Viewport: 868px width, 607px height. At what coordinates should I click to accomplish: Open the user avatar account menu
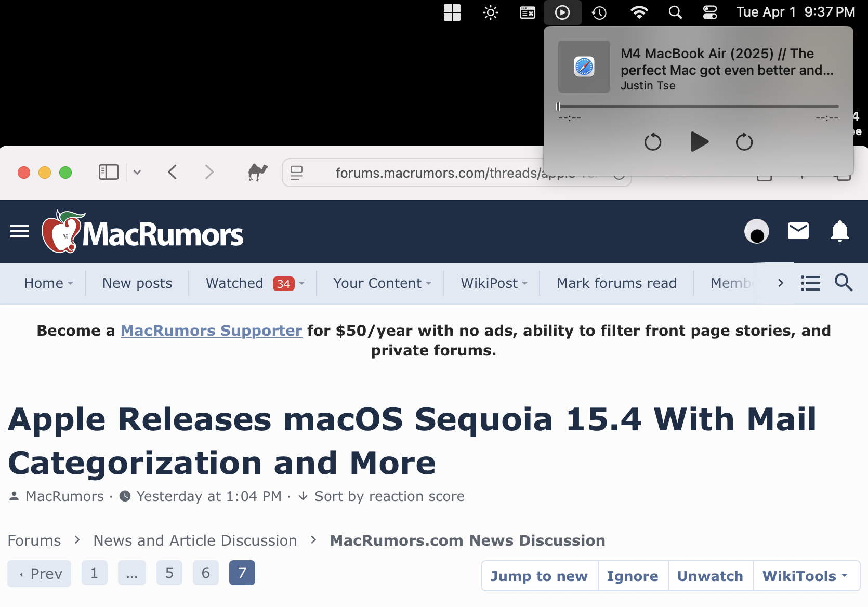(x=757, y=231)
